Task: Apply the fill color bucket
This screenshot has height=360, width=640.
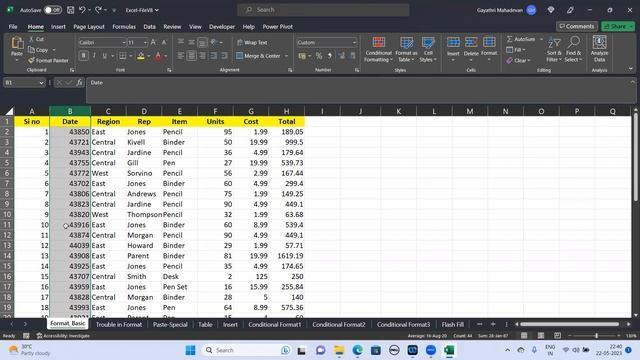Action: coord(141,56)
